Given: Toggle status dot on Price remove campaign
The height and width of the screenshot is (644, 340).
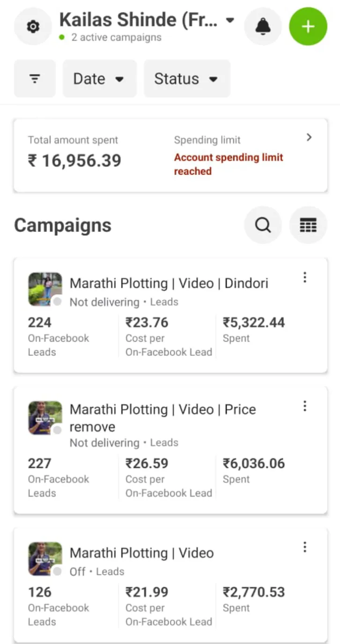Looking at the screenshot, I should tap(57, 430).
